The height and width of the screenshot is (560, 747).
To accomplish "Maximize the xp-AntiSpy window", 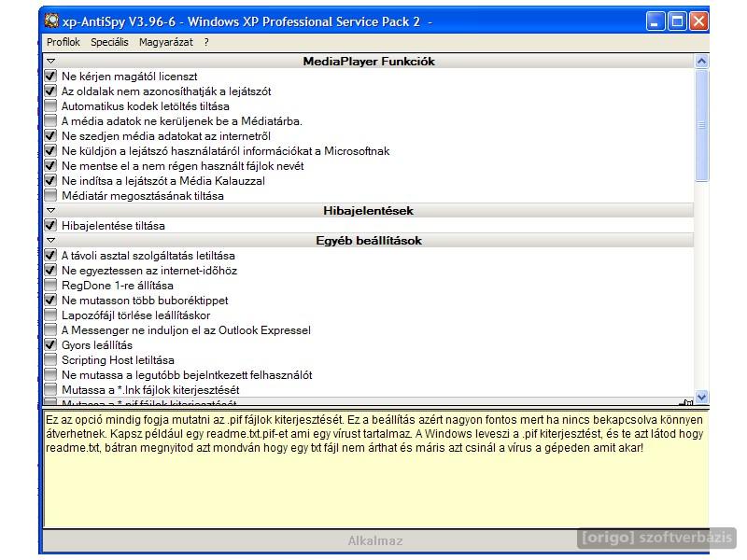I will (677, 21).
